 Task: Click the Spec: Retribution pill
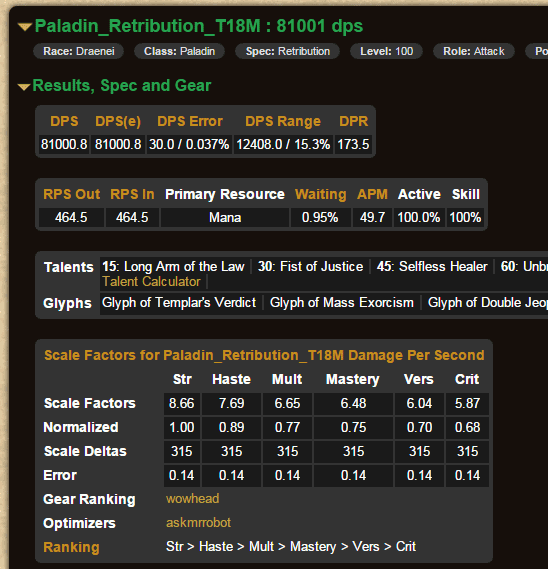(x=288, y=51)
